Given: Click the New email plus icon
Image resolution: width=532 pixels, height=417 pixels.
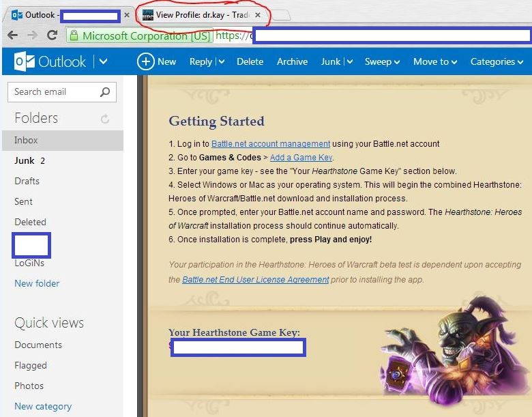Looking at the screenshot, I should click(145, 61).
